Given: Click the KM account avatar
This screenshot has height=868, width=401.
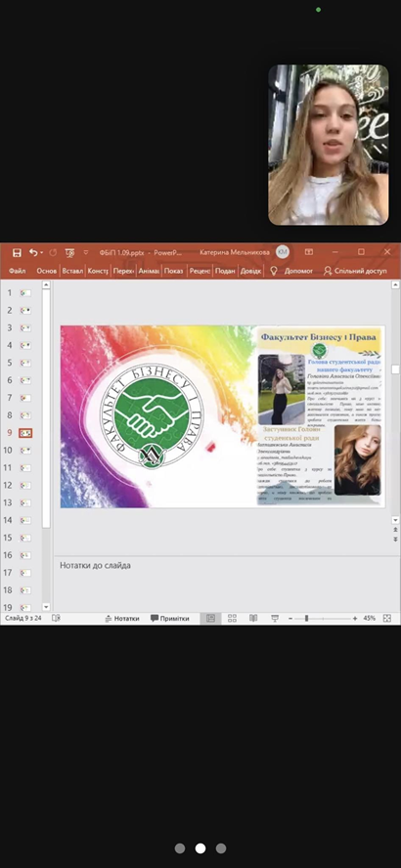Looking at the screenshot, I should tap(283, 252).
